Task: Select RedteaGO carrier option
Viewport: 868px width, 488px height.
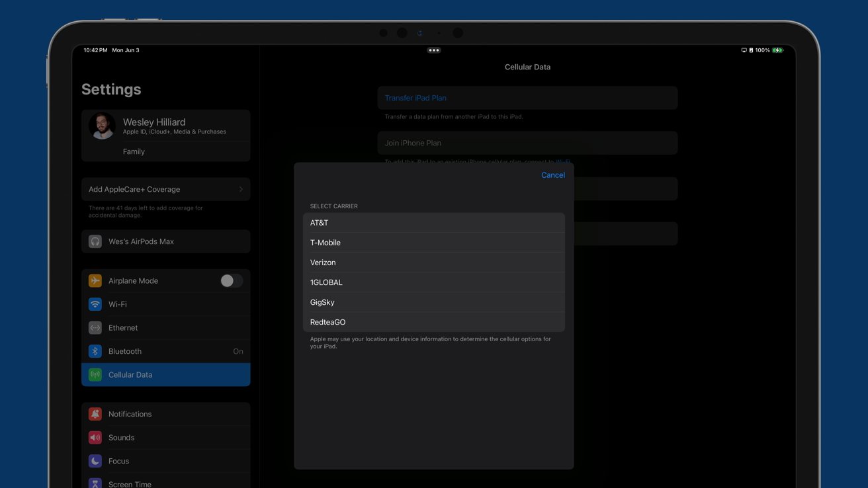Action: click(x=434, y=322)
